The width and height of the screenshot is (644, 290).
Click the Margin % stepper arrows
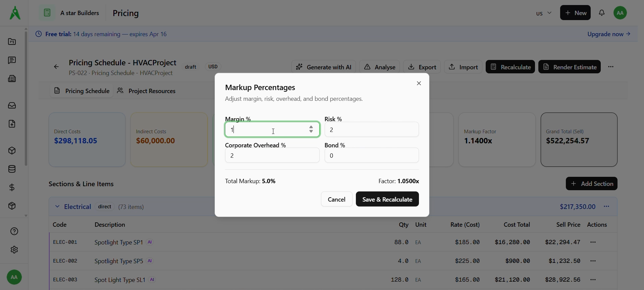311,129
